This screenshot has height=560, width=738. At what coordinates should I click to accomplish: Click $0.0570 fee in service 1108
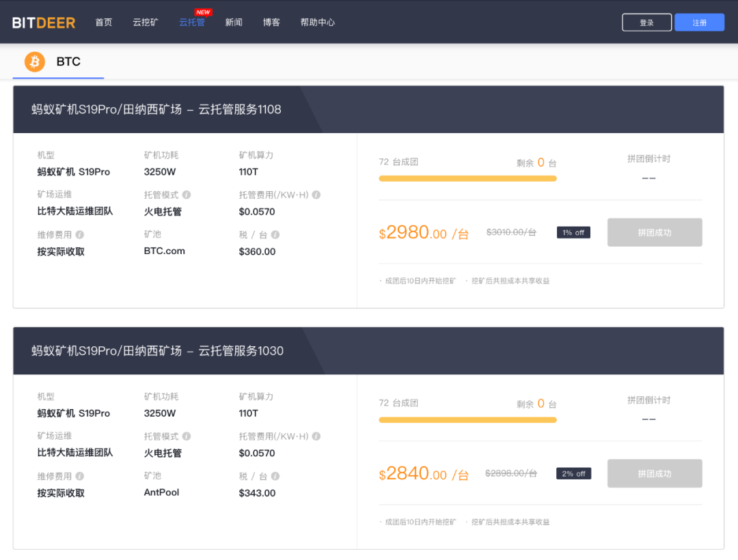point(257,212)
